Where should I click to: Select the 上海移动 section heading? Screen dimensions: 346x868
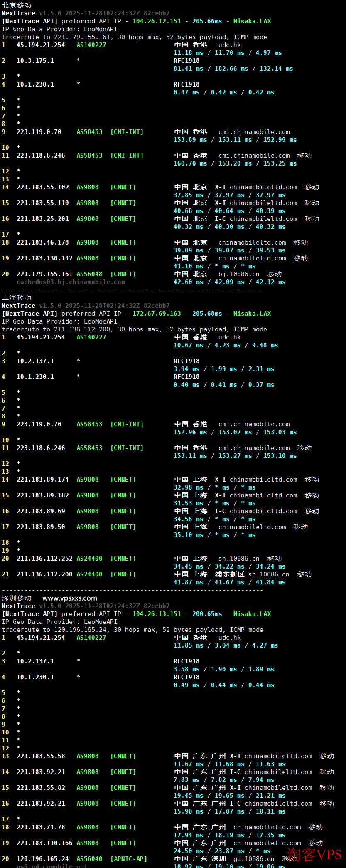pos(17,298)
